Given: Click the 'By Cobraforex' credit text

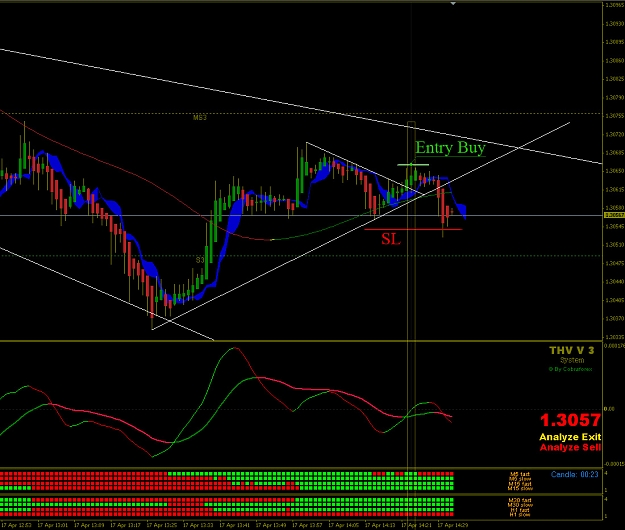Looking at the screenshot, I should click(x=570, y=369).
